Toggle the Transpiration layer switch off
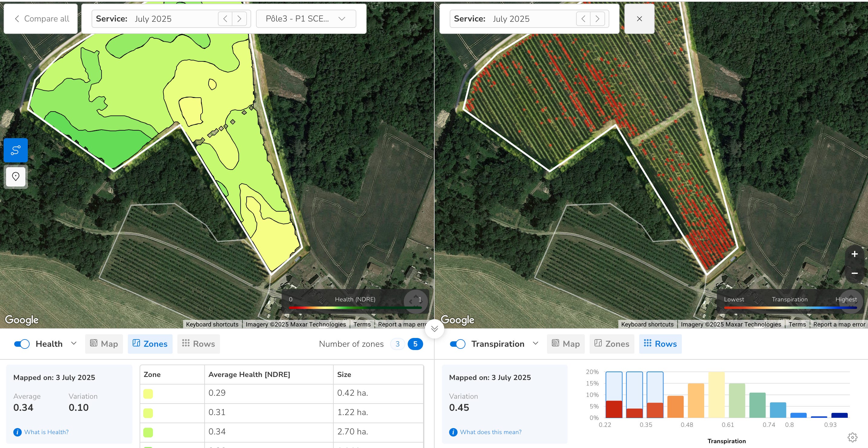 click(x=457, y=344)
